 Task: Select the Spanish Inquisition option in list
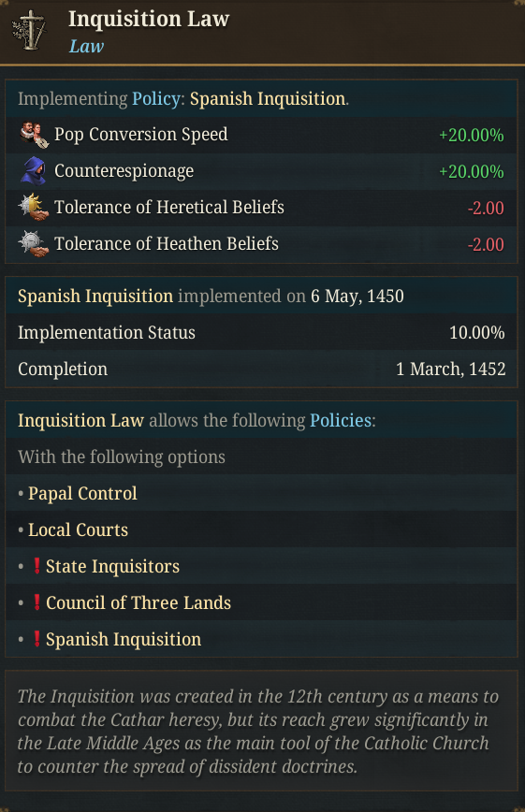tap(124, 639)
